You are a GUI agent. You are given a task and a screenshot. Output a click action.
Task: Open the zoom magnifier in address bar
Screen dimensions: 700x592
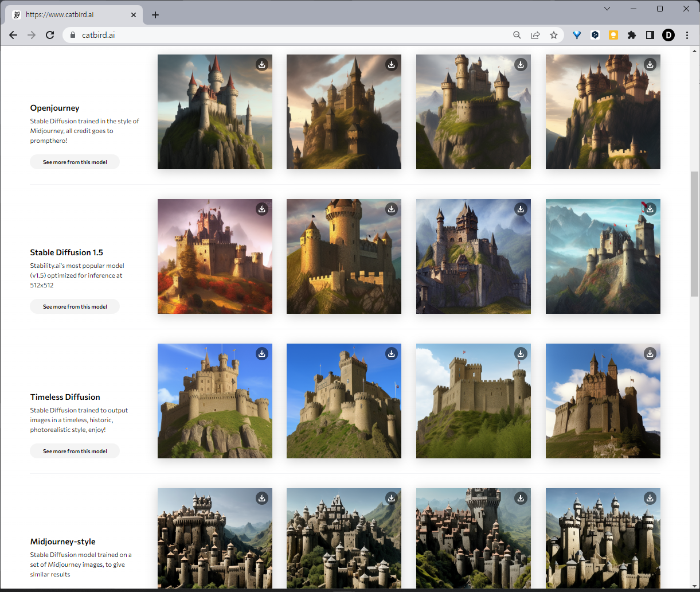coord(517,35)
